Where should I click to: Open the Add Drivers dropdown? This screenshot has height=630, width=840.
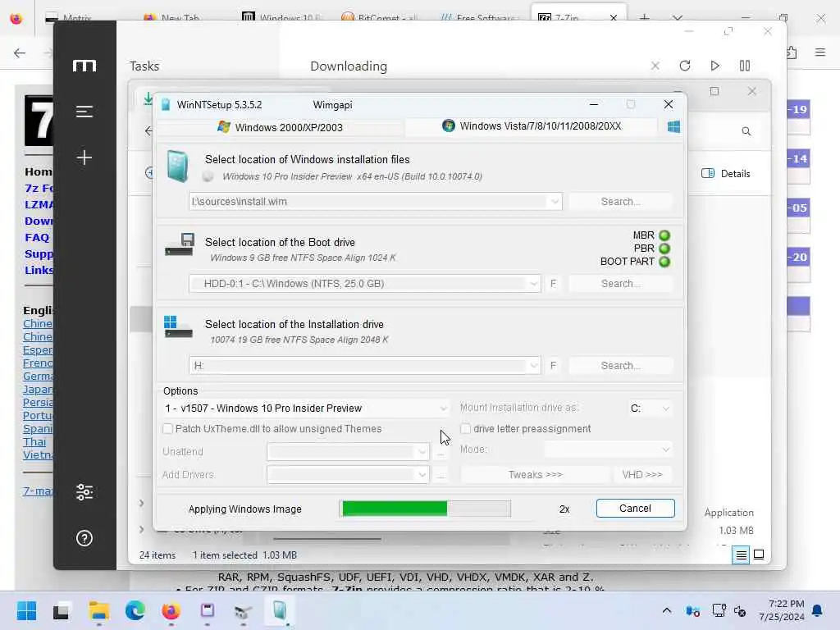click(348, 475)
